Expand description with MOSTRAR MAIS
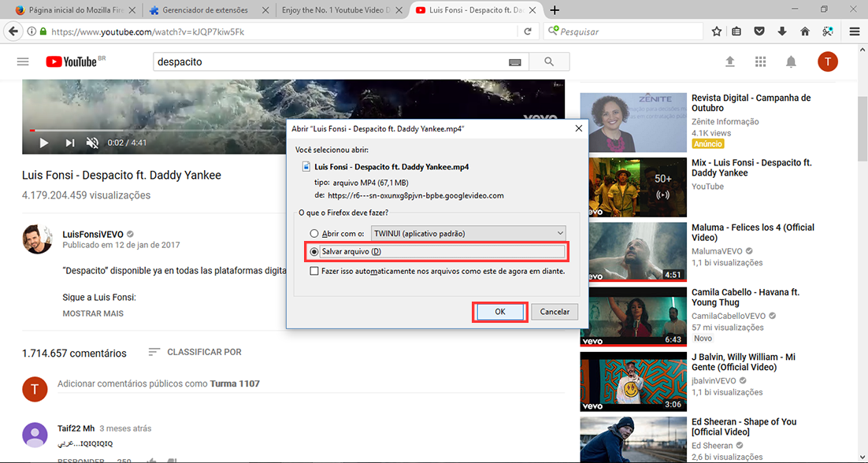Screen dimensions: 868x463 coord(93,313)
